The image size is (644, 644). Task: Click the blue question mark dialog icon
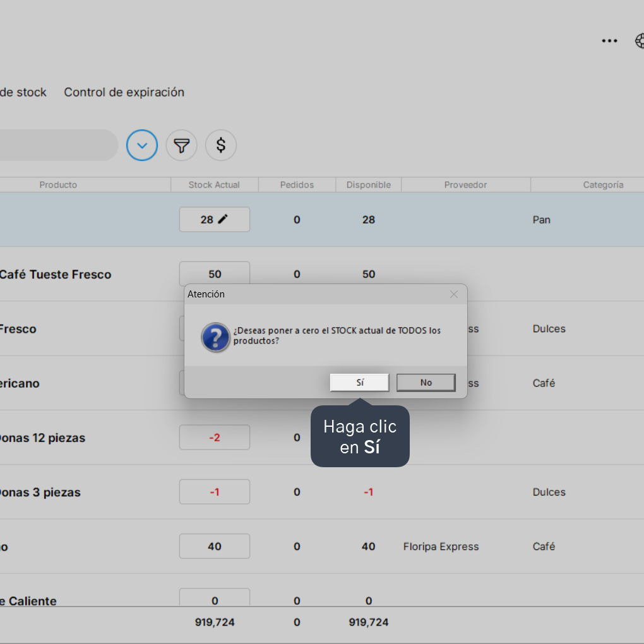[215, 337]
